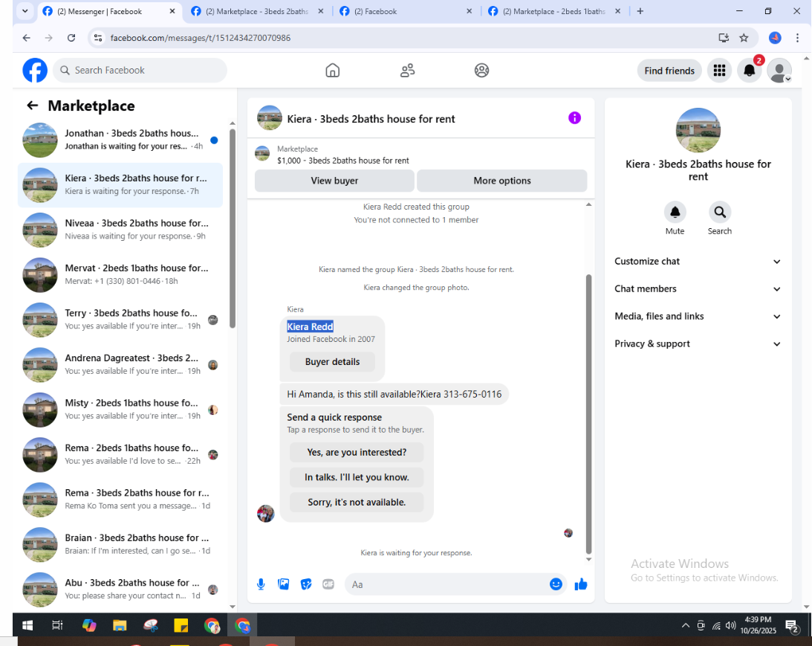Switch to the (2) Facebook tab
The height and width of the screenshot is (646, 812).
pos(406,11)
